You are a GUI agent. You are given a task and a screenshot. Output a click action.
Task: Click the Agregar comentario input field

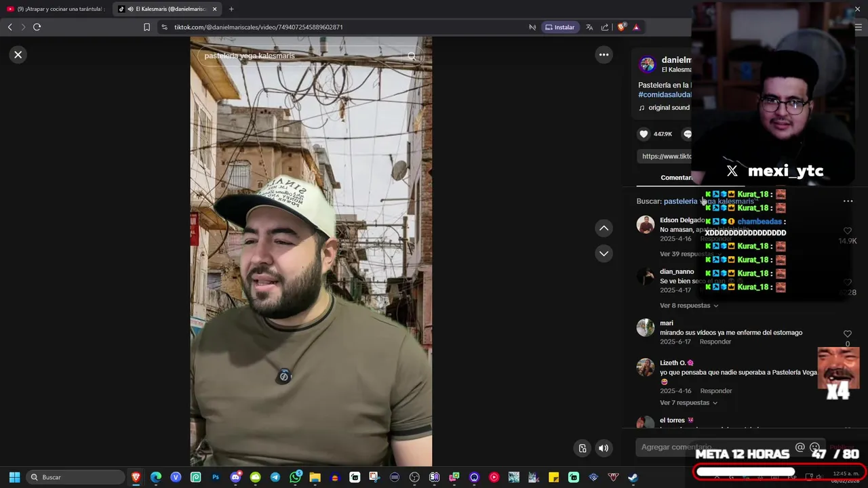click(712, 447)
